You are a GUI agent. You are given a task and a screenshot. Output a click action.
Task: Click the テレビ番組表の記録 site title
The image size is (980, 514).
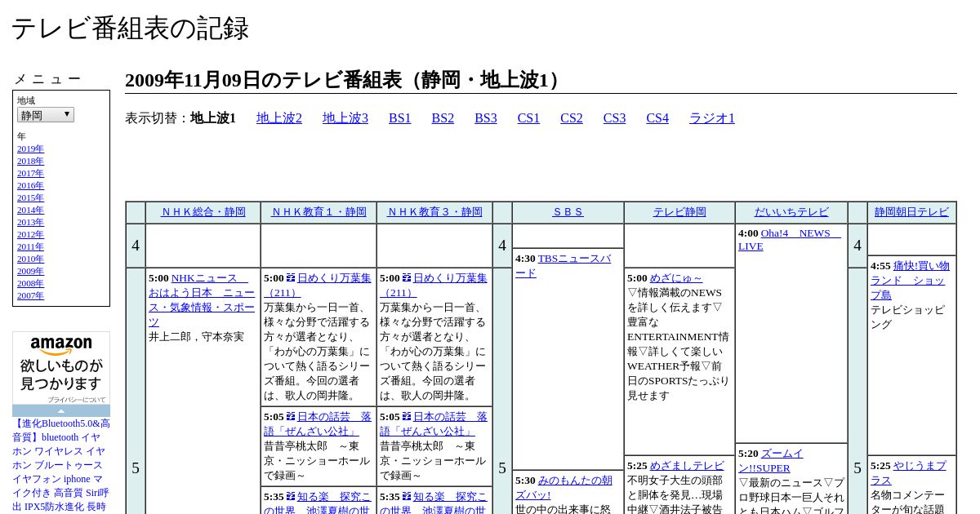pyautogui.click(x=130, y=29)
